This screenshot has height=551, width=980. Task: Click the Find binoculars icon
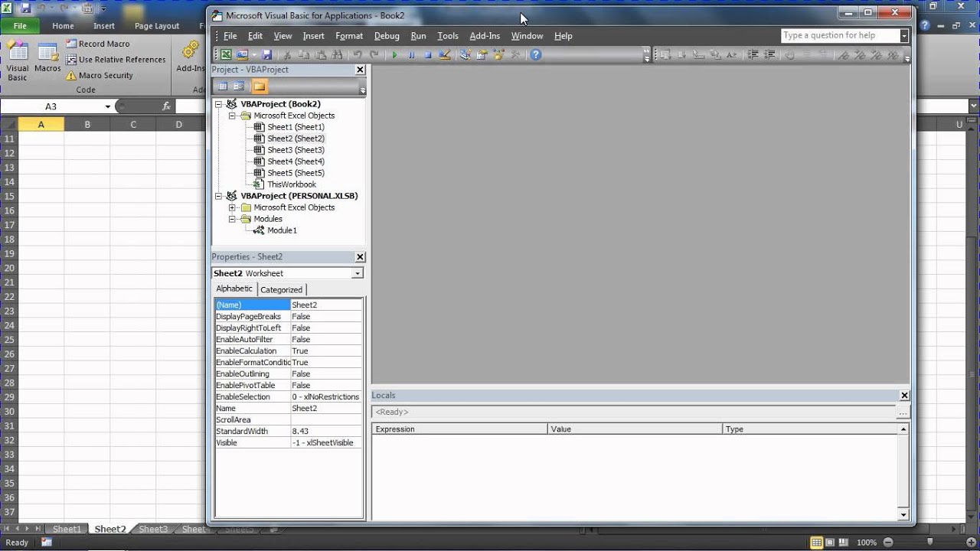pyautogui.click(x=336, y=55)
